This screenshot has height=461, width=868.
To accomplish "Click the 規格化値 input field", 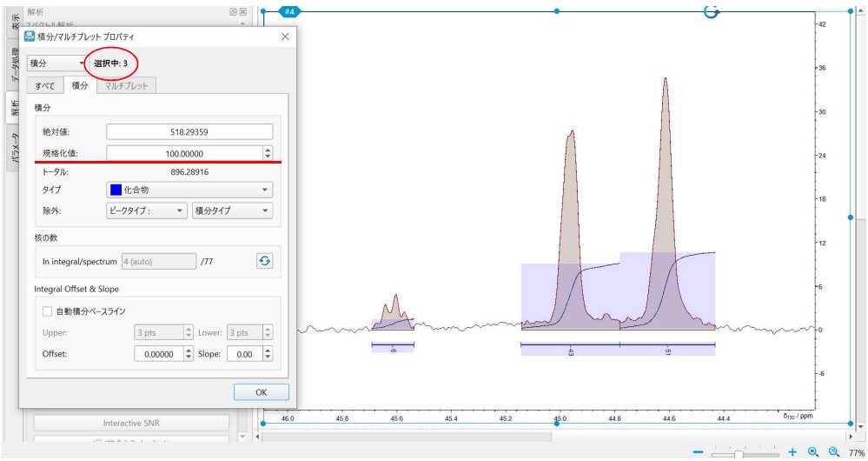I will tap(182, 153).
